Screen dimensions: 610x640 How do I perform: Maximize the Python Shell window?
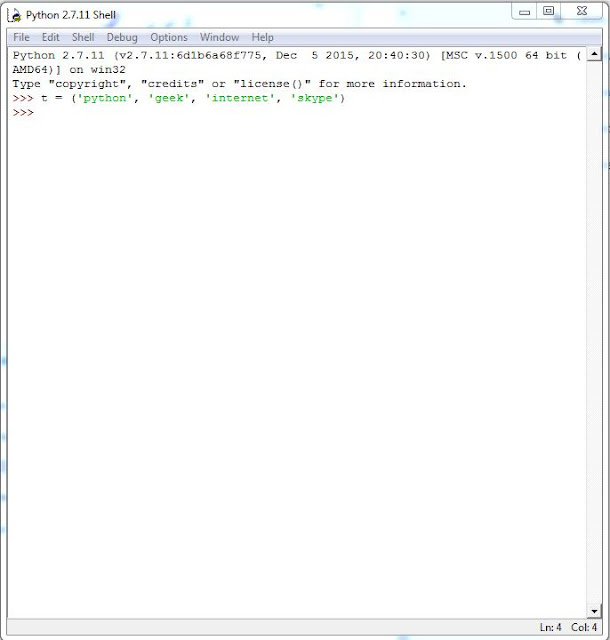(x=548, y=11)
